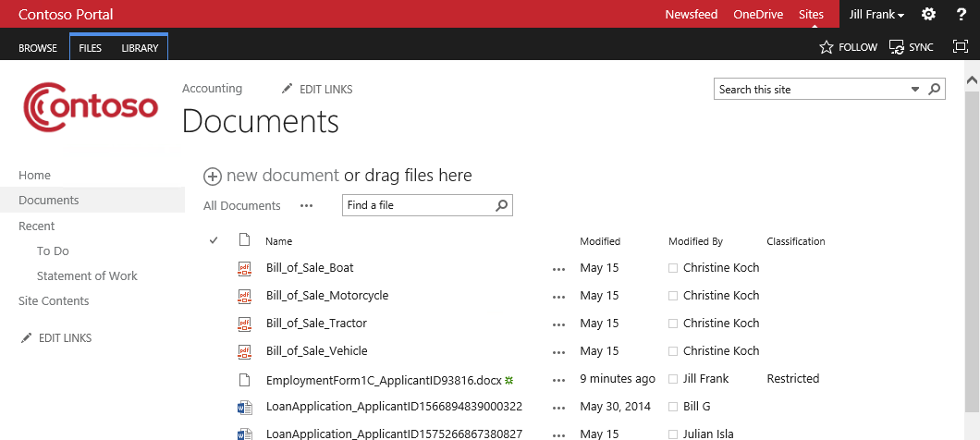Image resolution: width=980 pixels, height=440 pixels.
Task: Open the Classification column header menu
Action: pyautogui.click(x=796, y=241)
